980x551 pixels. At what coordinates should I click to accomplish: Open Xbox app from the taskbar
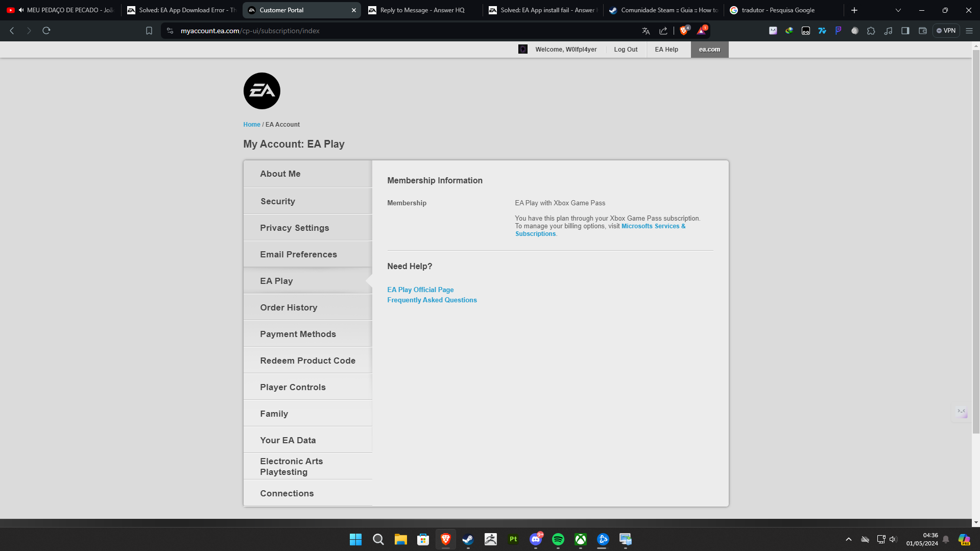pyautogui.click(x=580, y=539)
